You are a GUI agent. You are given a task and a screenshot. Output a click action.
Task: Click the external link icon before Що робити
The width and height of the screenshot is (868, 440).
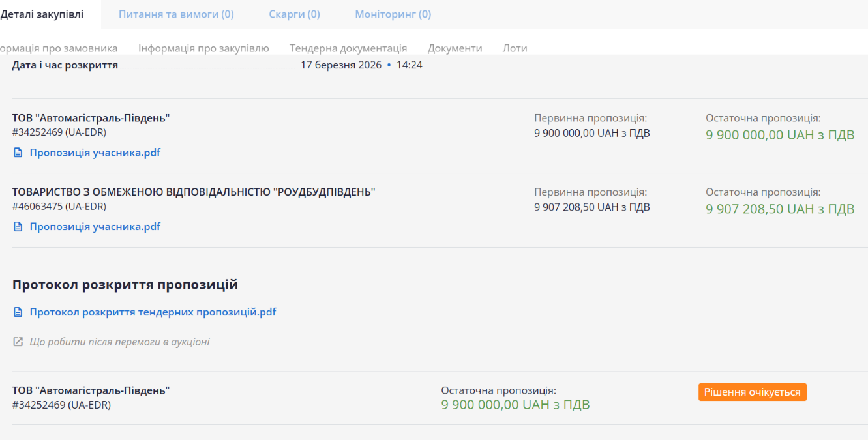pos(18,342)
